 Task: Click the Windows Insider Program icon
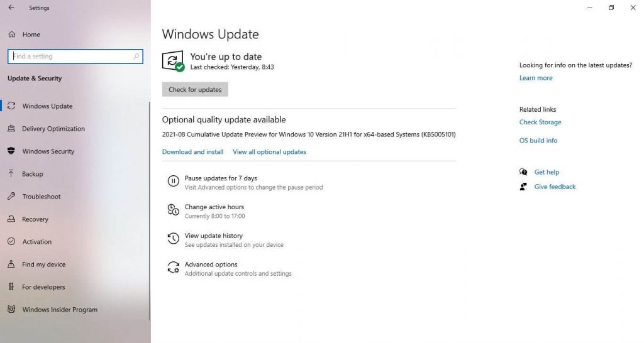click(x=11, y=309)
